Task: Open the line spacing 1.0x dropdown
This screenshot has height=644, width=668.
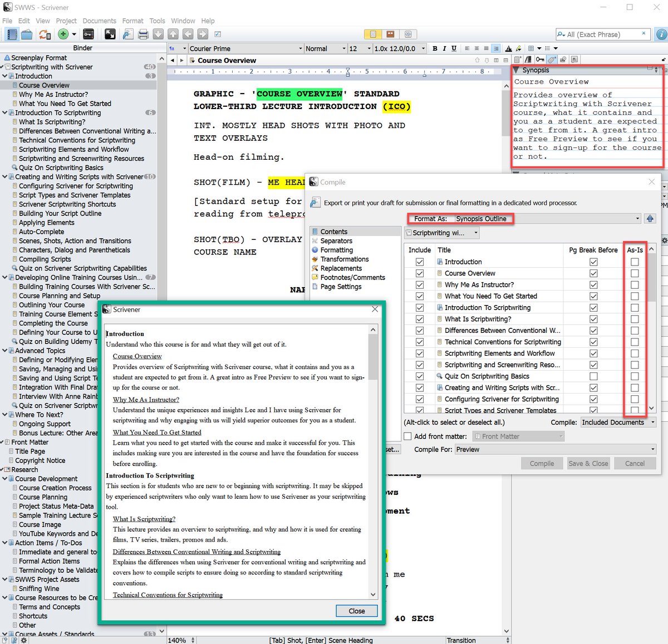Action: pyautogui.click(x=400, y=48)
